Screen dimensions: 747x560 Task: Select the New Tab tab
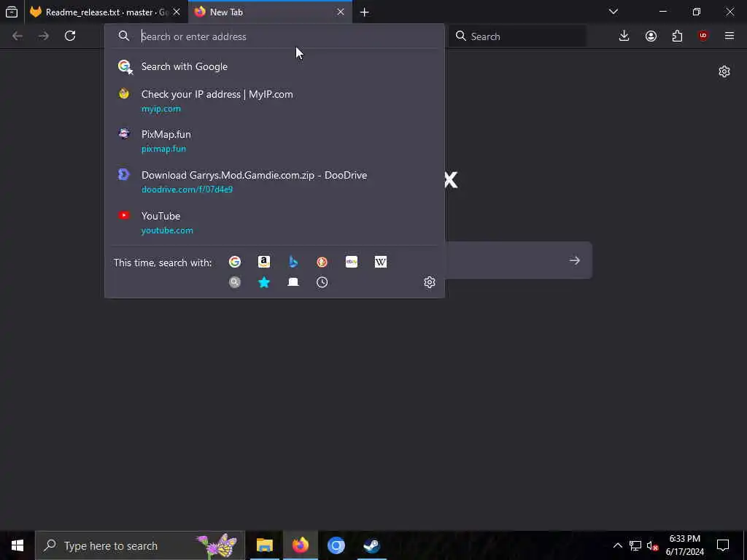click(x=270, y=12)
